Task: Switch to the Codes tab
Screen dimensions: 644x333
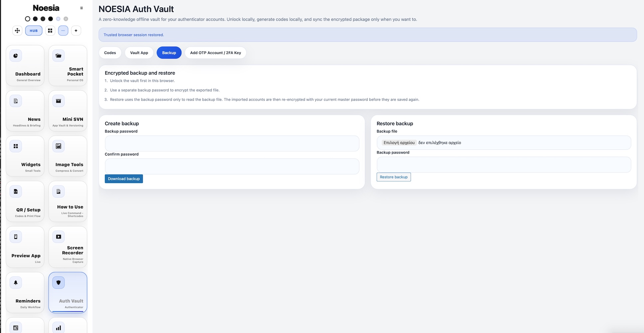Action: click(x=110, y=53)
